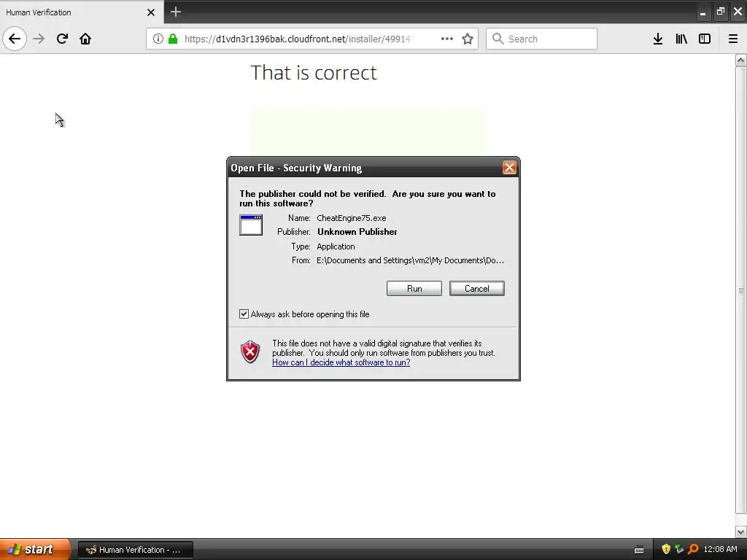Click the 'That is correct' heading
Viewport: 747px width, 560px height.
314,72
